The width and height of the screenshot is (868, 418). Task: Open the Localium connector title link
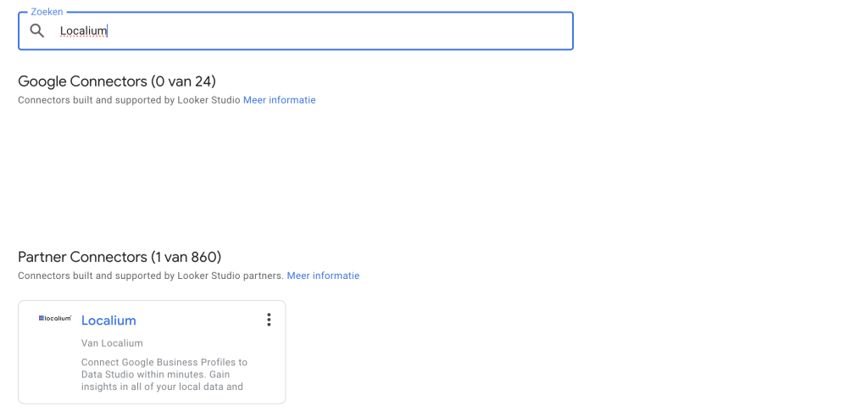108,320
